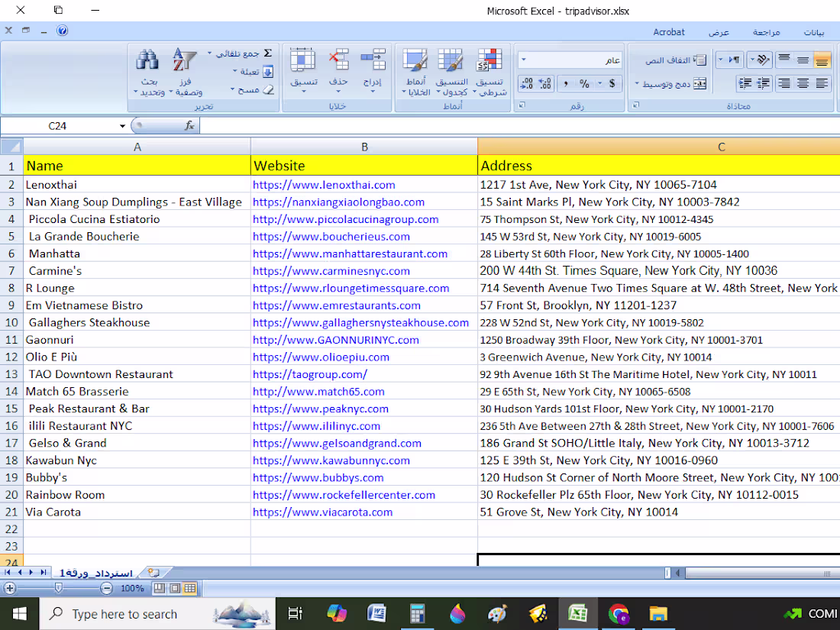The height and width of the screenshot is (630, 840).
Task: Expand the Name Box dropdown arrow
Action: [122, 126]
